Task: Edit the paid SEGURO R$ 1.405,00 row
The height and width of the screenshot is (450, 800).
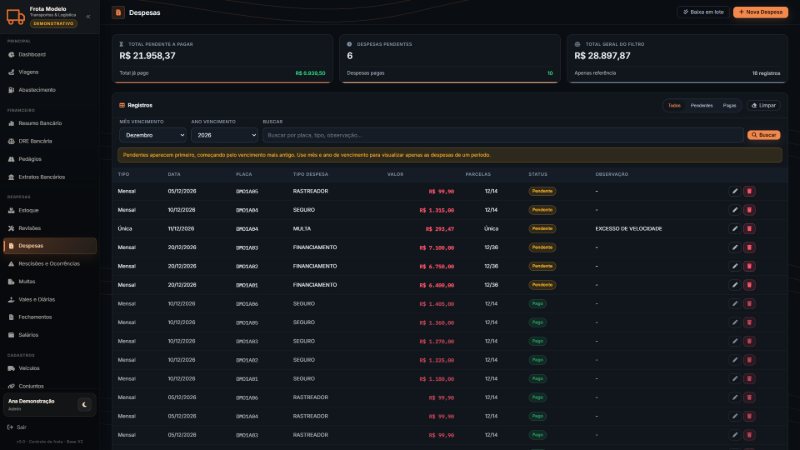Action: tap(735, 304)
